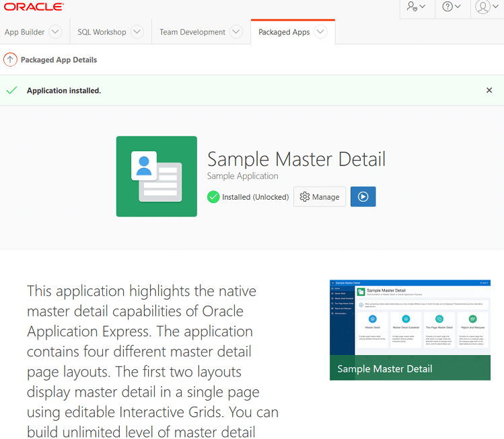
Task: Click the Sample Application subtitle
Action: pyautogui.click(x=242, y=176)
